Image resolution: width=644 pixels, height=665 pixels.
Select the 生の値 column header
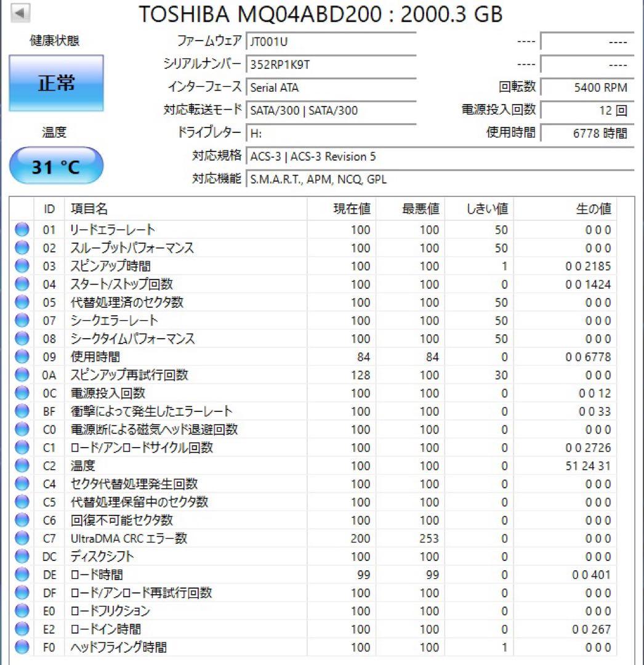(565, 209)
